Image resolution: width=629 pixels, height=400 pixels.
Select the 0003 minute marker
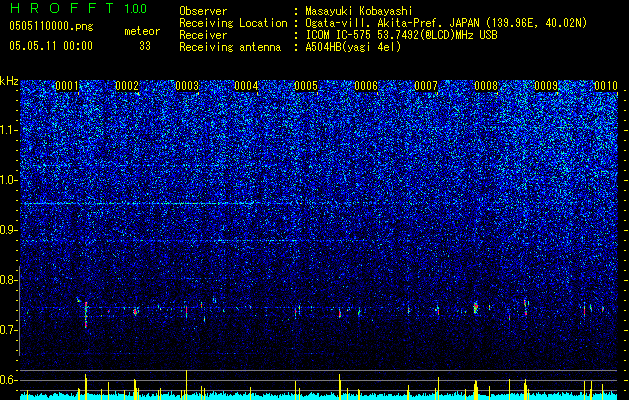click(x=187, y=86)
